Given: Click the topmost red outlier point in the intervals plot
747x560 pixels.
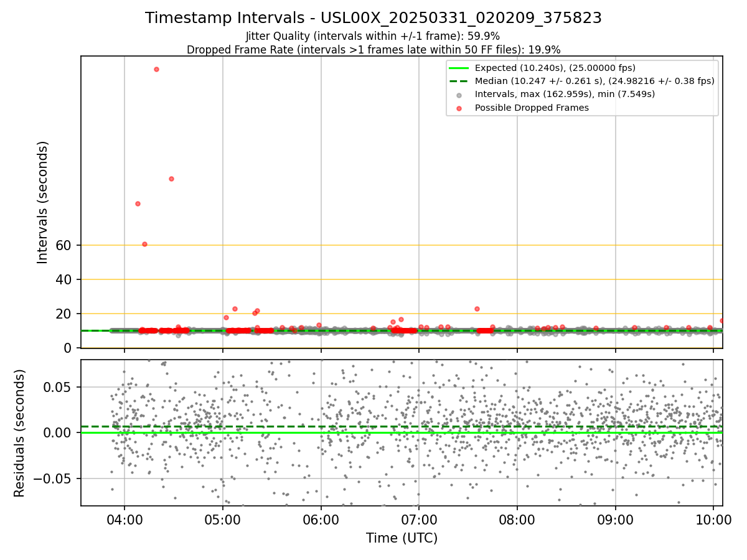Looking at the screenshot, I should click(x=156, y=69).
